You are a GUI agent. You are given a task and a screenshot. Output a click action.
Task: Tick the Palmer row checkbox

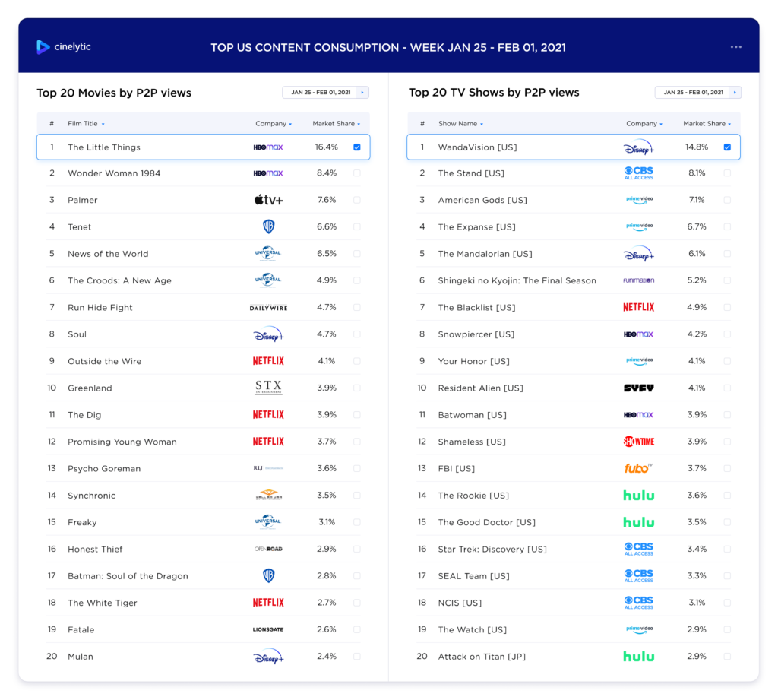tap(357, 200)
